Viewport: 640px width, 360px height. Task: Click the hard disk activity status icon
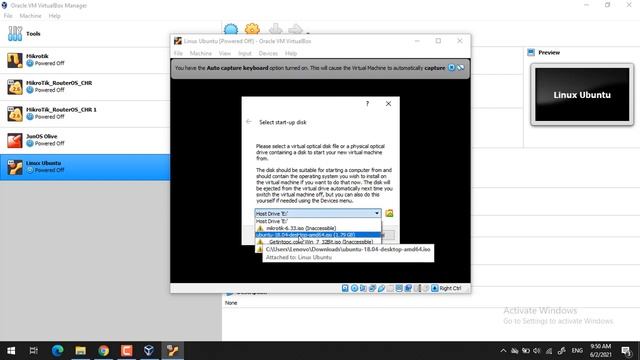[345, 288]
